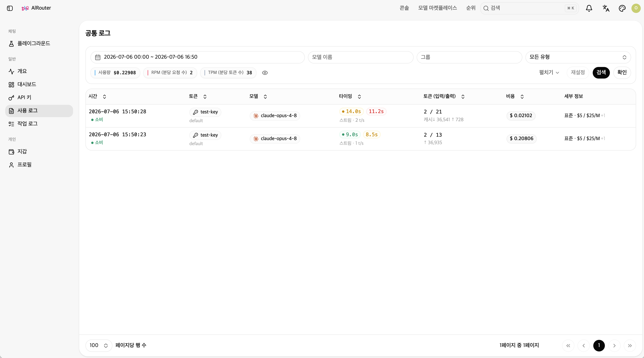The image size is (644, 358).
Task: Click the 재설정 reset button
Action: pos(578,73)
